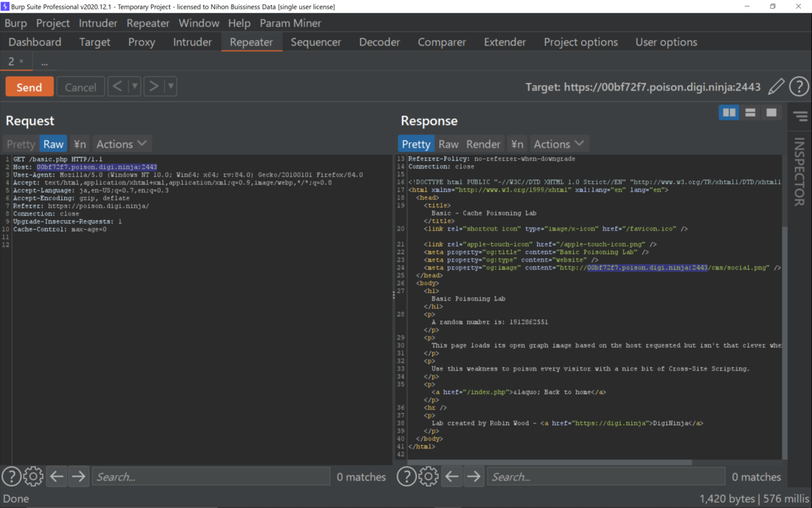Switch to Target tab
Image resolution: width=812 pixels, height=508 pixels.
(x=95, y=42)
